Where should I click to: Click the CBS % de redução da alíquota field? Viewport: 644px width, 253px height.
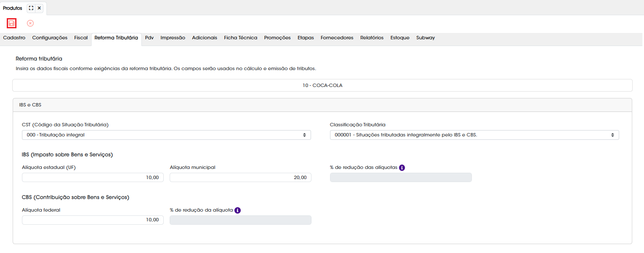click(x=241, y=220)
